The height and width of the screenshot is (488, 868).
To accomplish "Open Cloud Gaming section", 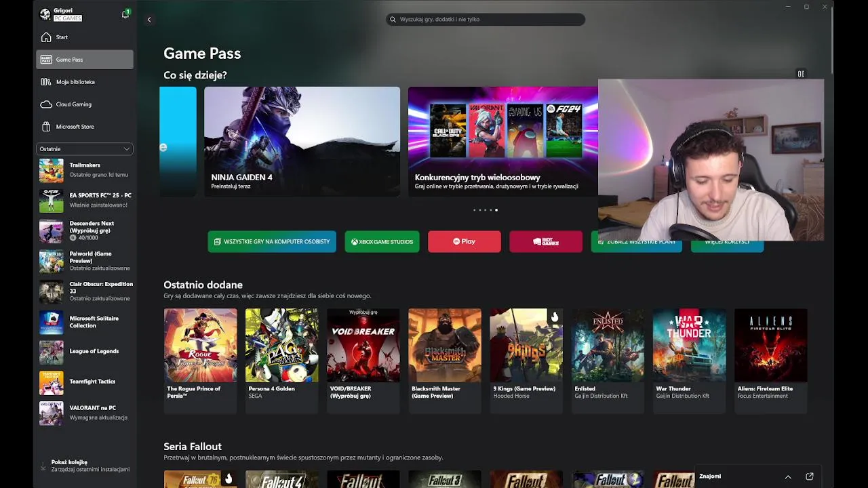I will click(x=85, y=104).
